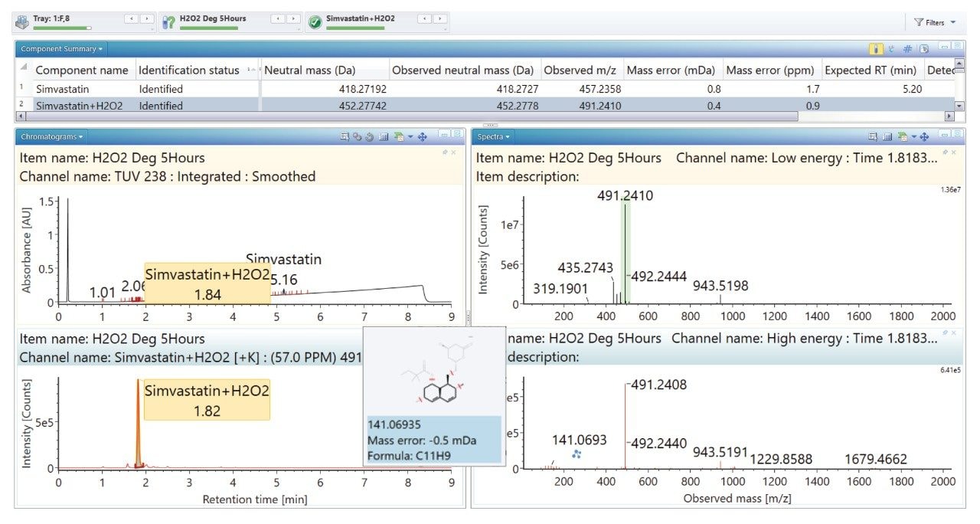Viewport: 980px width, 524px height.
Task: Go to next component after Simvastatin+H2O2
Action: click(x=439, y=18)
